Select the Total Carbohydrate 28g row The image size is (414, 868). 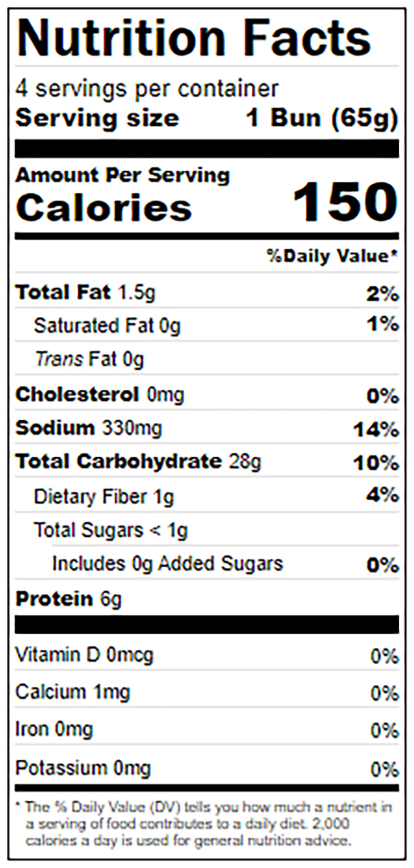pos(207,461)
